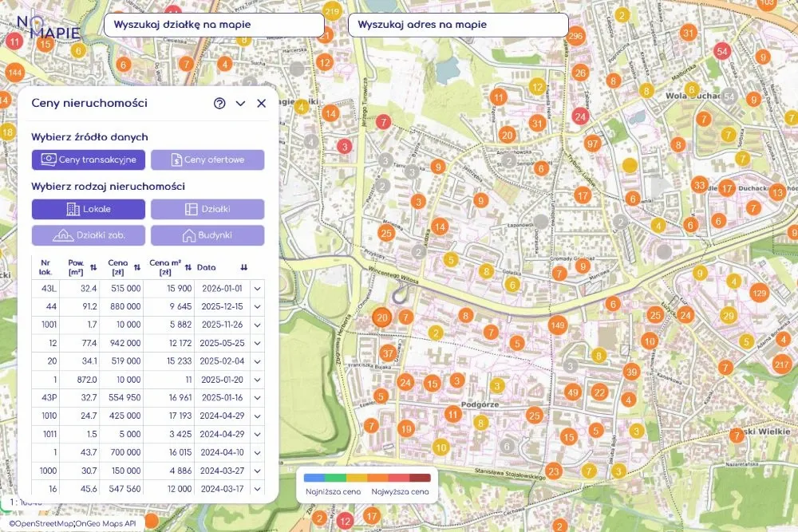This screenshot has width=798, height=532.
Task: Choose Działki property type
Action: point(207,209)
